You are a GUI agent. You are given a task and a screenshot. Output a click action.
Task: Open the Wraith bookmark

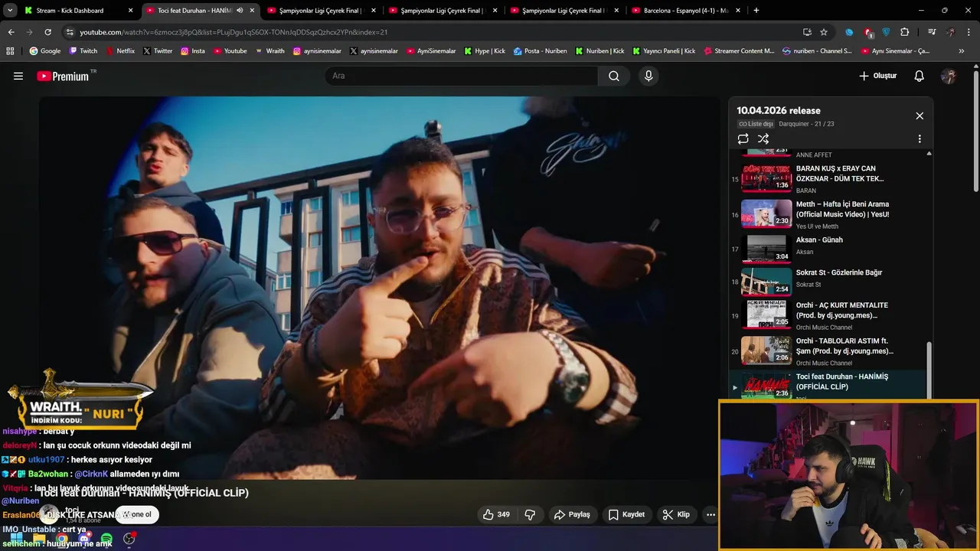coord(269,51)
